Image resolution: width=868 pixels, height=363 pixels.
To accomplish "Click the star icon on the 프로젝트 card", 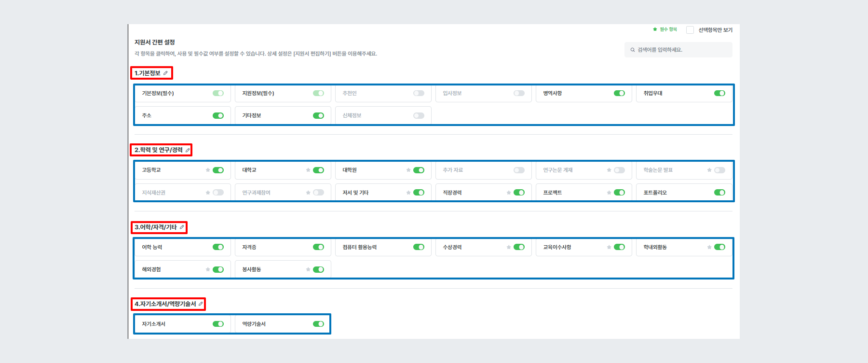I will tap(609, 193).
